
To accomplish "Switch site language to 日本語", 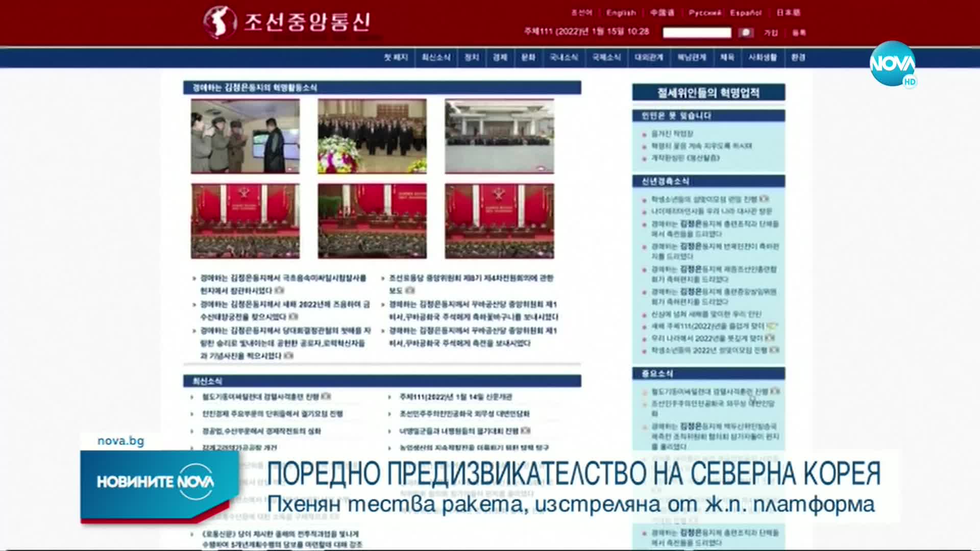I will click(x=789, y=13).
